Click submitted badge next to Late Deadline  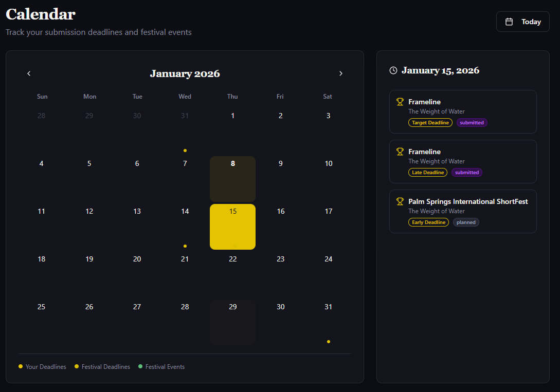point(466,172)
